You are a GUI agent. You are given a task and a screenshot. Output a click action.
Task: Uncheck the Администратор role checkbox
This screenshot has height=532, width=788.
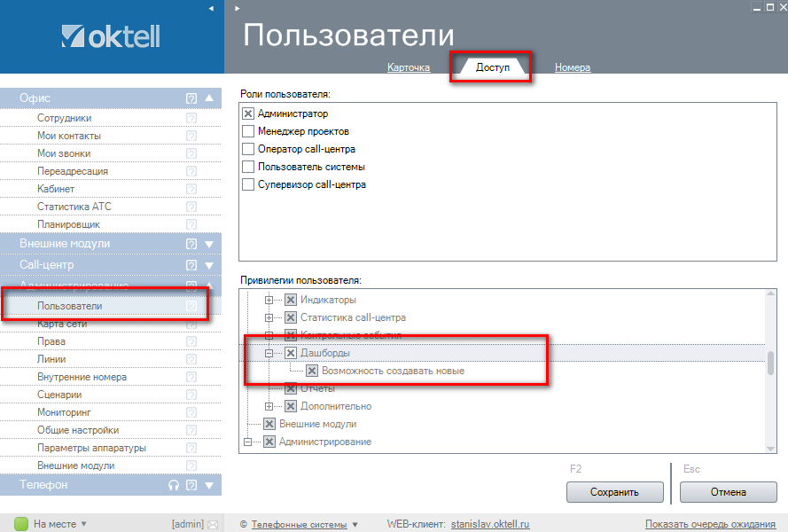coord(248,113)
